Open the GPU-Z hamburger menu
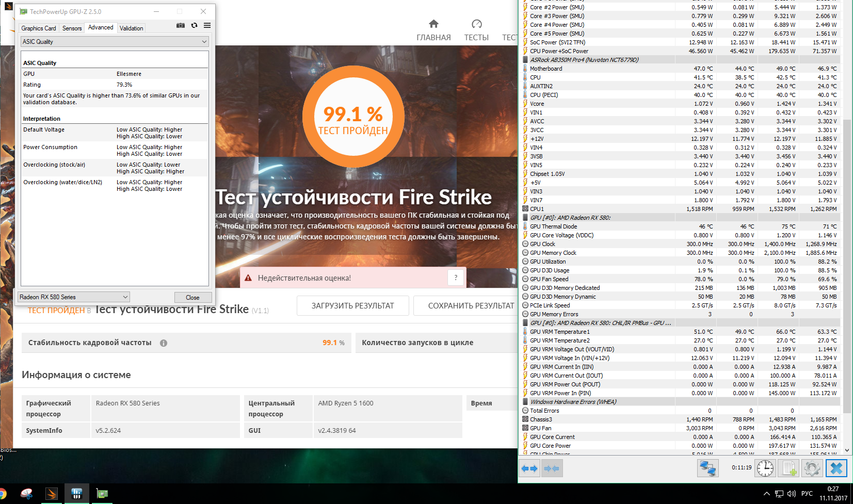 click(207, 25)
